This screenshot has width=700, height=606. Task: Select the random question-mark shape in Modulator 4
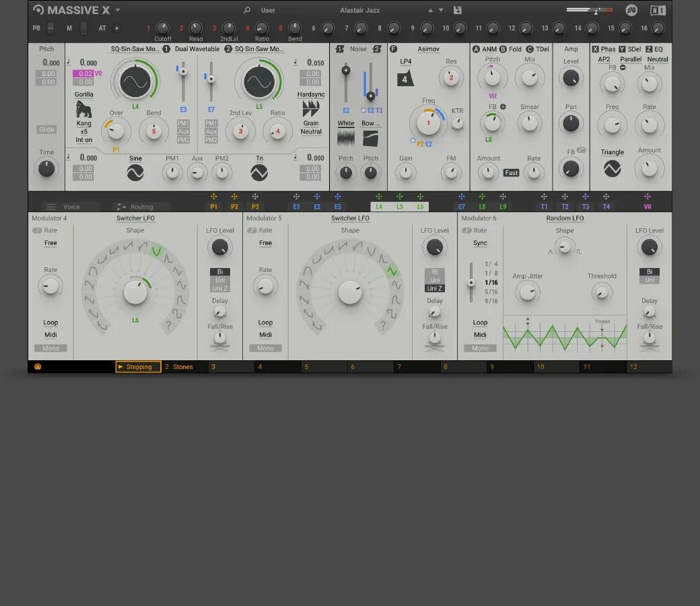pos(168,325)
